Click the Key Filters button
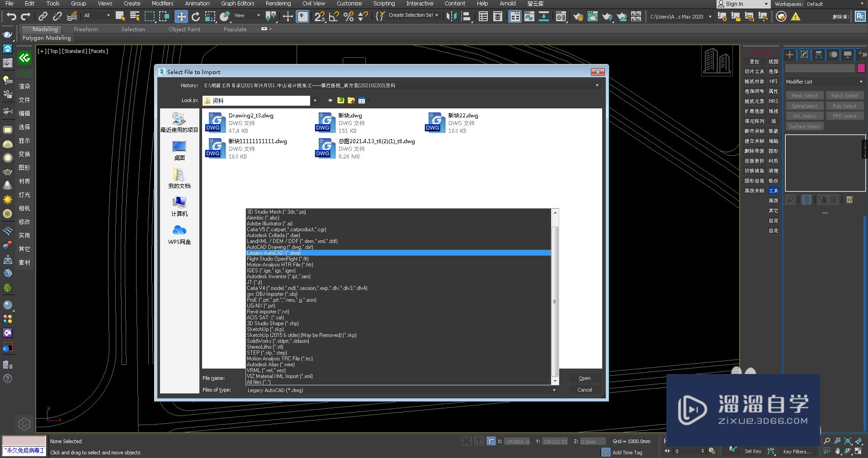This screenshot has width=868, height=458. coord(797,451)
